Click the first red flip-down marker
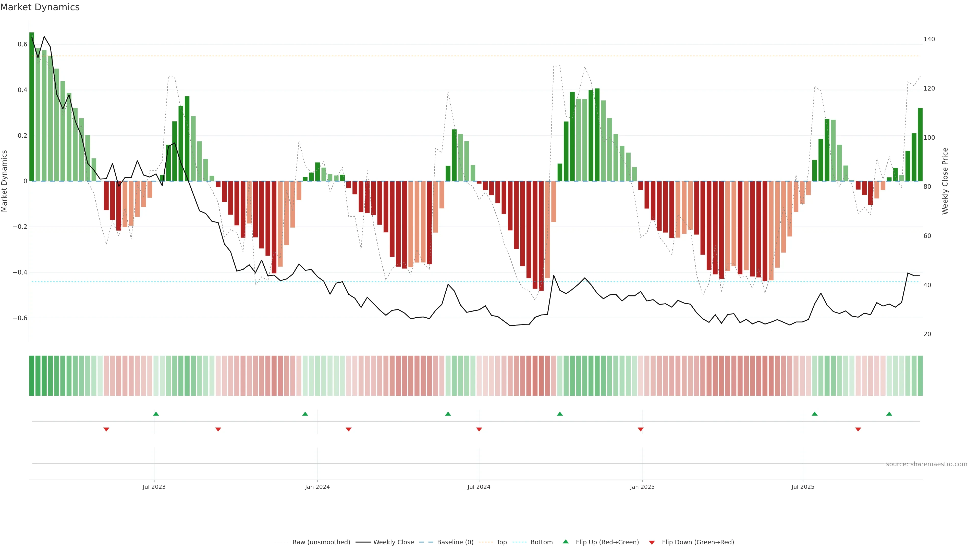 (x=106, y=429)
